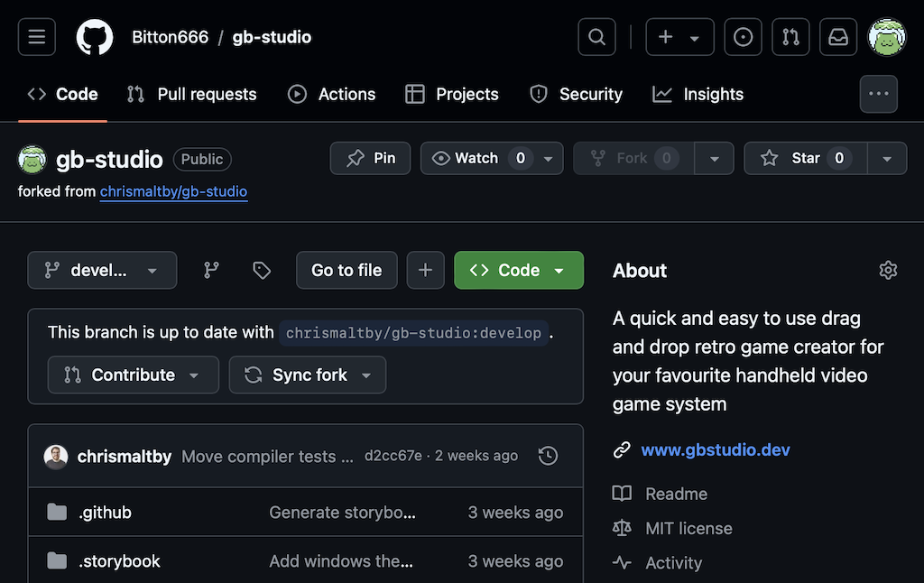View the MIT license

coord(688,528)
